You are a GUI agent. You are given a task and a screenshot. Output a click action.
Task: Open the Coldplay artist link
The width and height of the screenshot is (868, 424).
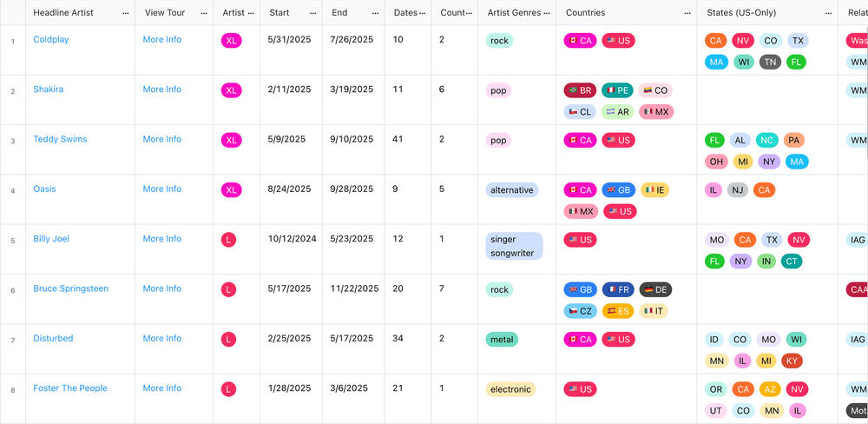pos(51,39)
